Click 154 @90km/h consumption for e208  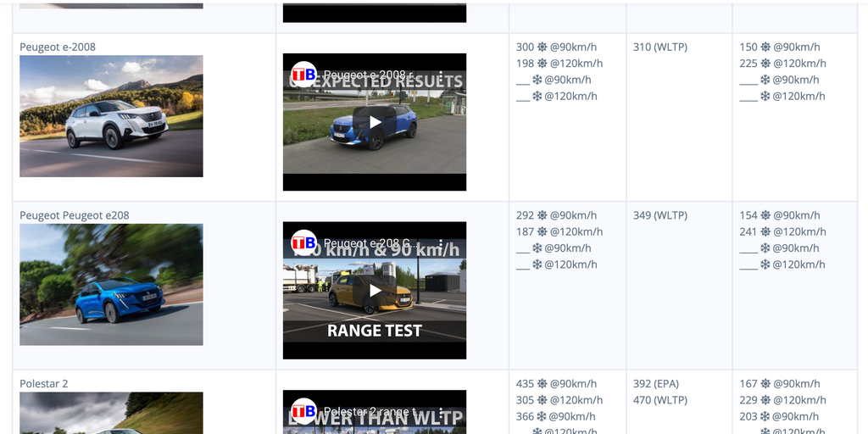coord(780,215)
